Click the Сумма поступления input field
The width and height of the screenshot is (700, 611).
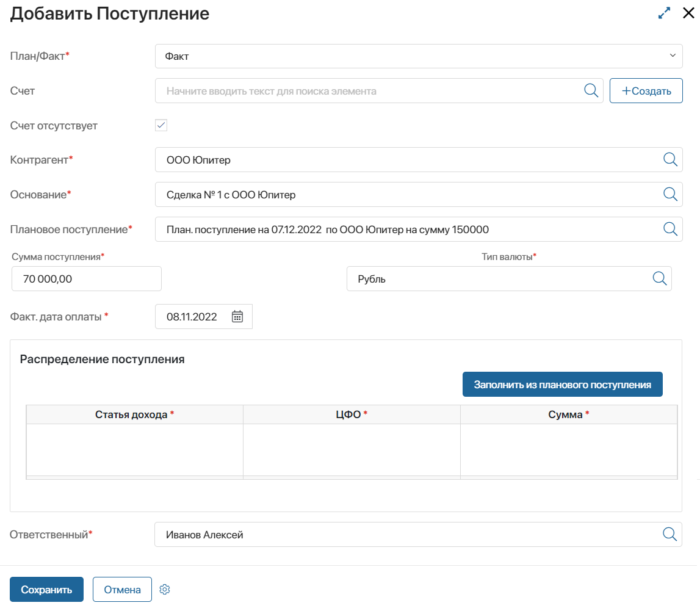(x=87, y=279)
